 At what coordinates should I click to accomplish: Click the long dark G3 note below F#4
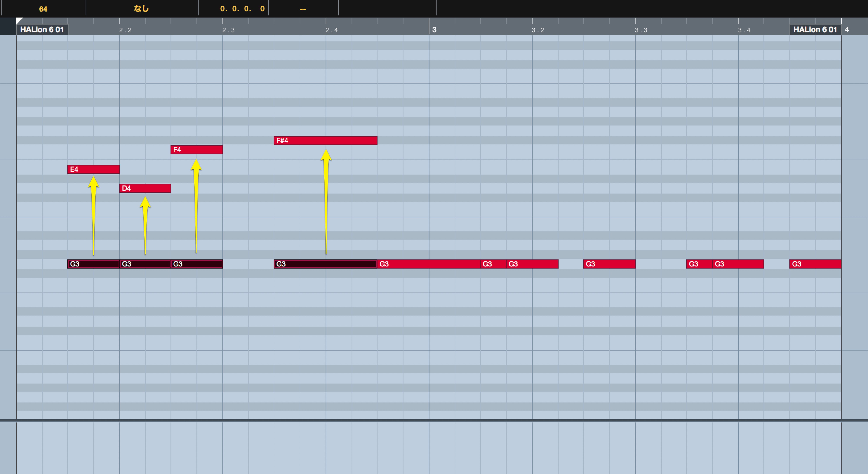[326, 264]
